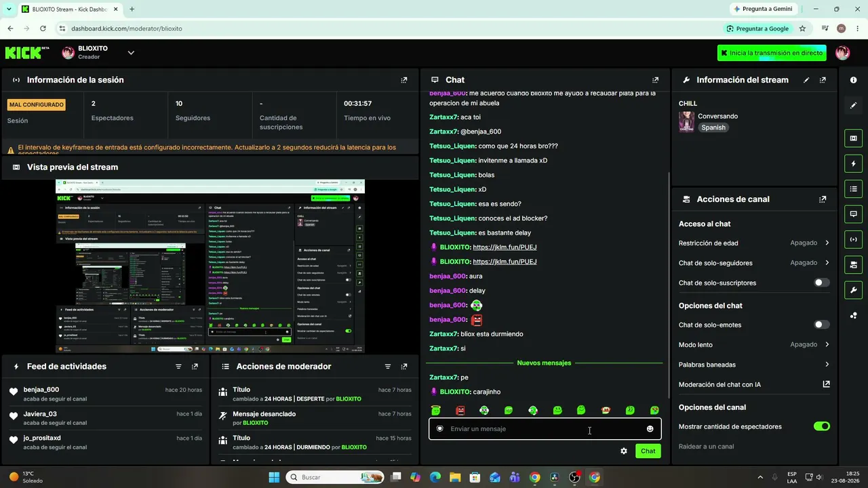Pop out the Chat panel

tap(655, 80)
